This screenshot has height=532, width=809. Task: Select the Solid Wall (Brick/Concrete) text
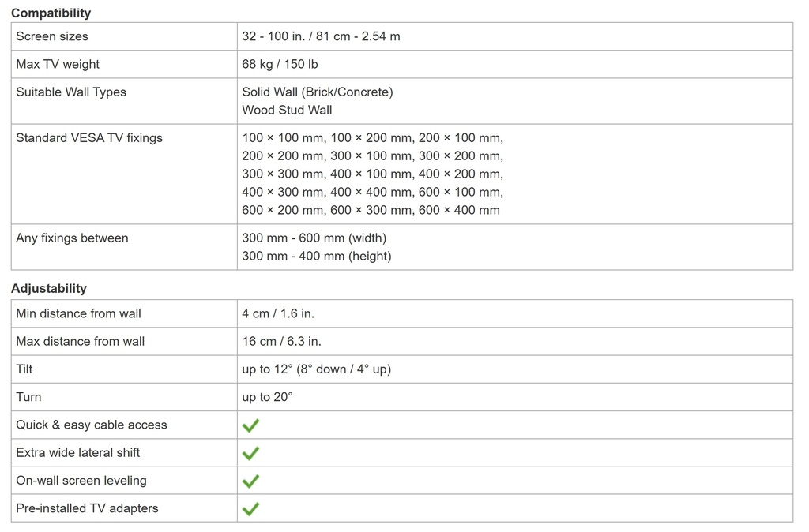[x=317, y=92]
